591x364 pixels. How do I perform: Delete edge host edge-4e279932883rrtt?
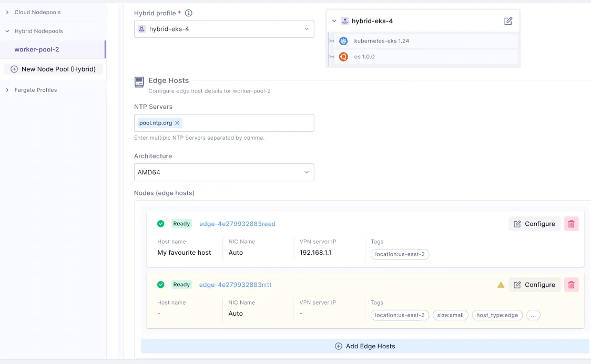[x=572, y=285]
